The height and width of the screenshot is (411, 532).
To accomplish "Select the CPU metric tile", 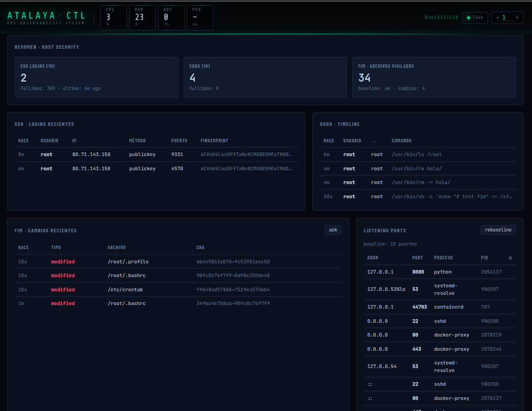I will [113, 18].
